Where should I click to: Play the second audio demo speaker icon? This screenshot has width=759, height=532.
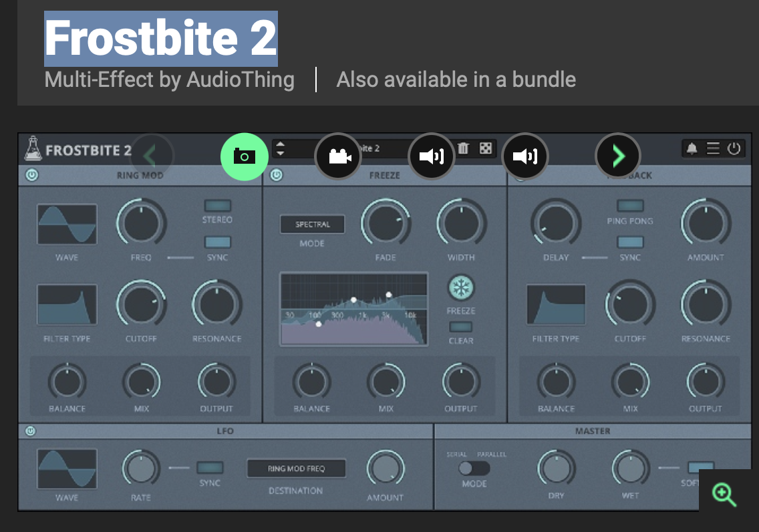point(524,156)
